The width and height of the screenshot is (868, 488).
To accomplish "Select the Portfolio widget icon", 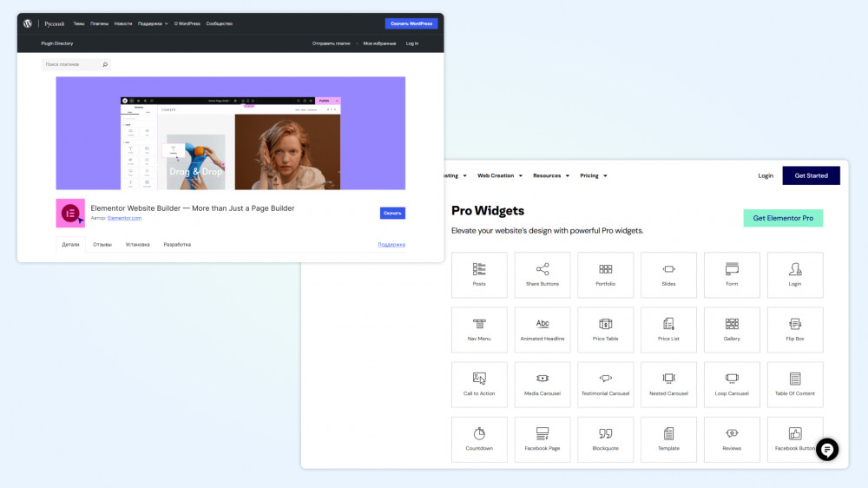I will pyautogui.click(x=606, y=269).
